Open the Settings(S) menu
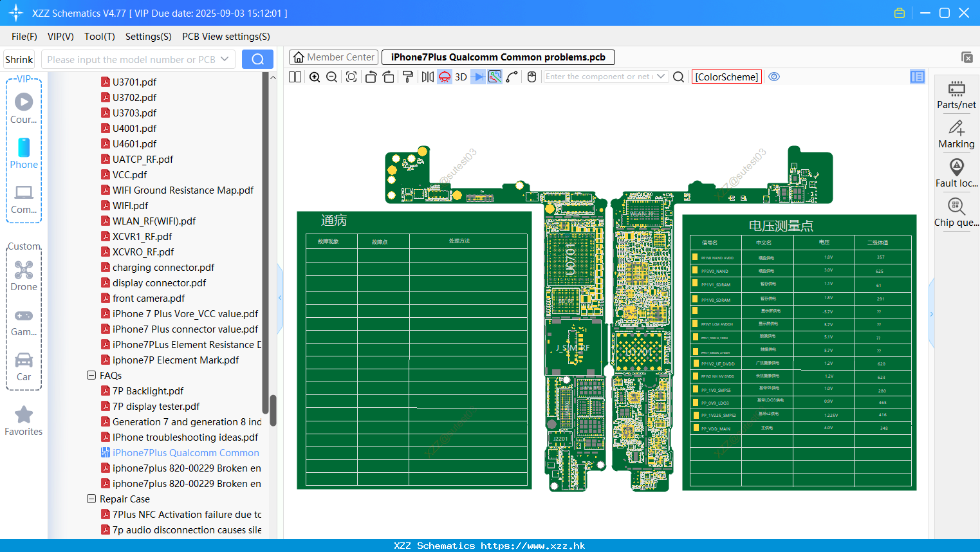This screenshot has width=980, height=552. click(x=149, y=37)
